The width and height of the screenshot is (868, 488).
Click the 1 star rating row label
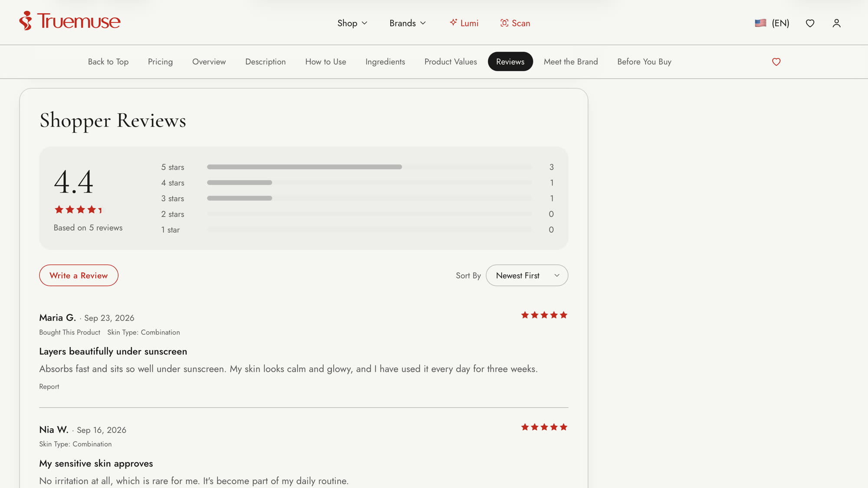coord(170,229)
